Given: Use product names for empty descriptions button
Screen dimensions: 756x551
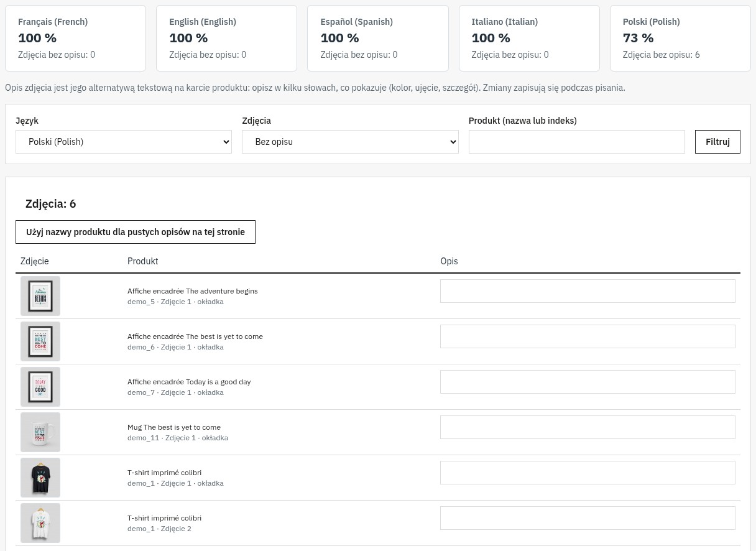Looking at the screenshot, I should (136, 232).
